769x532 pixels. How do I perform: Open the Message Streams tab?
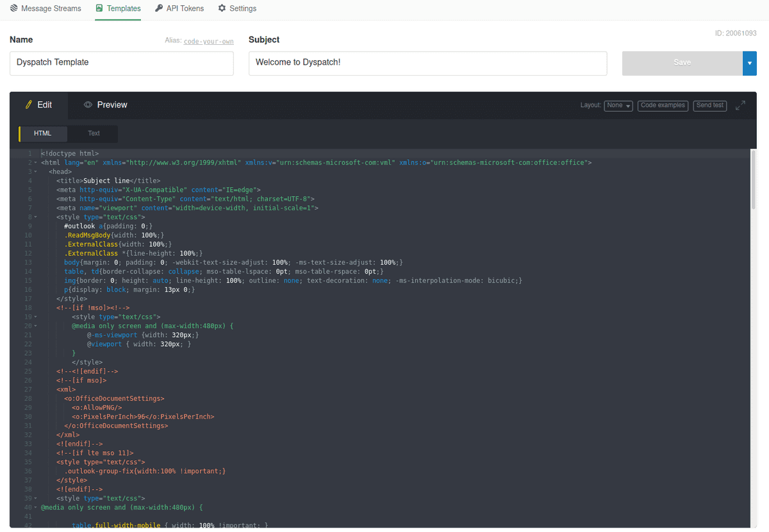click(45, 8)
